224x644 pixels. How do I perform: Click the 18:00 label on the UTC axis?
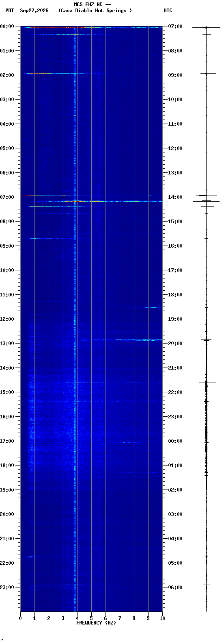[x=175, y=295]
